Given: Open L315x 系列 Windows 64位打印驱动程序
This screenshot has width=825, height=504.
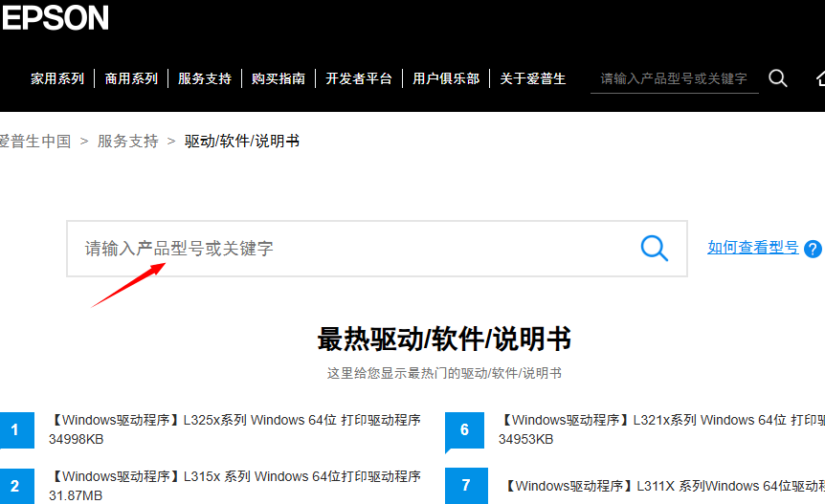Looking at the screenshot, I should pos(234,476).
